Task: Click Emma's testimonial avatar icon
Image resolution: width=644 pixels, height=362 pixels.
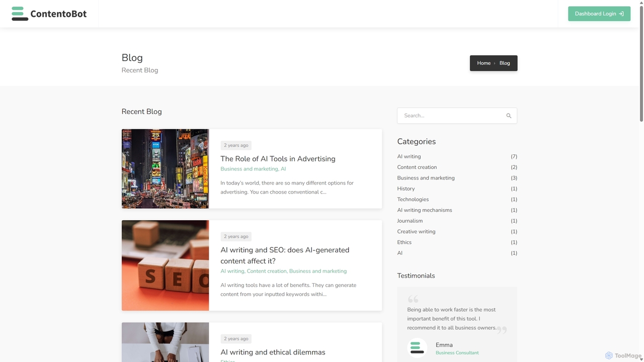Action: 417,348
